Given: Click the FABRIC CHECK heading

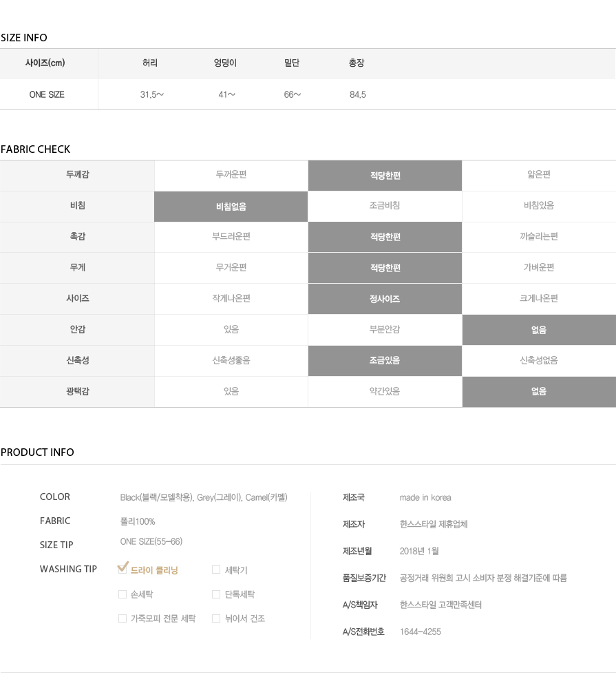Looking at the screenshot, I should tap(35, 149).
